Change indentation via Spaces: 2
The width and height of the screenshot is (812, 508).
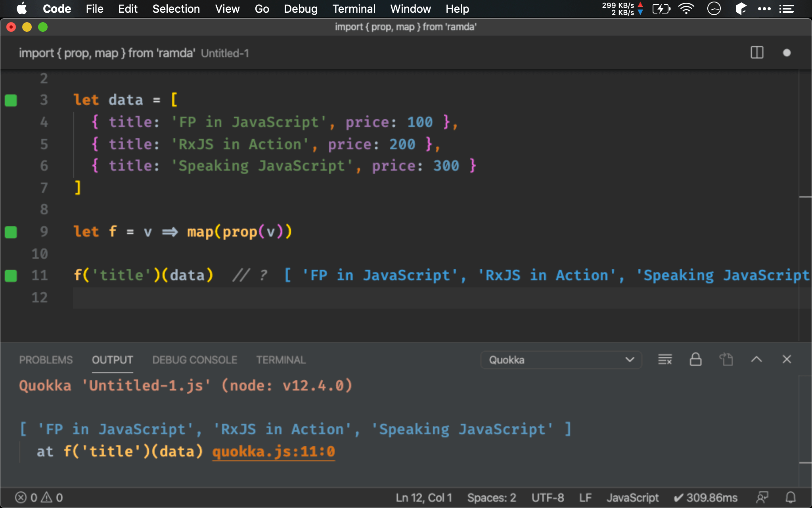click(492, 498)
